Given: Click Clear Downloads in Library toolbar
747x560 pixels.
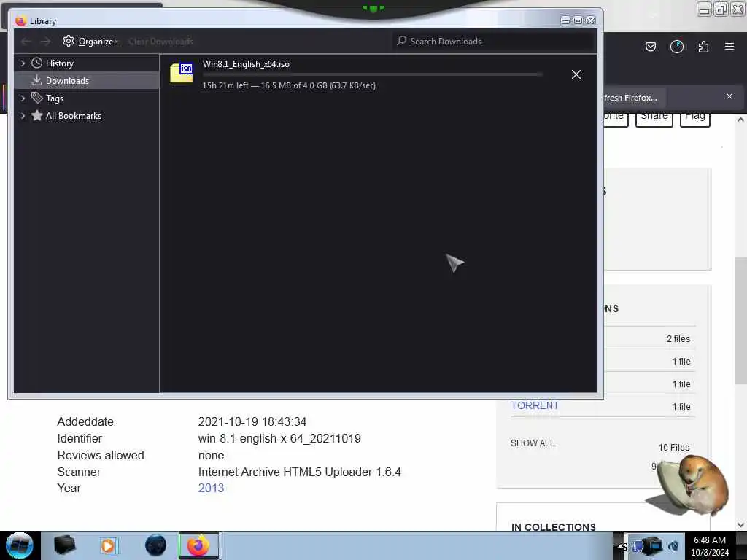Looking at the screenshot, I should point(160,42).
